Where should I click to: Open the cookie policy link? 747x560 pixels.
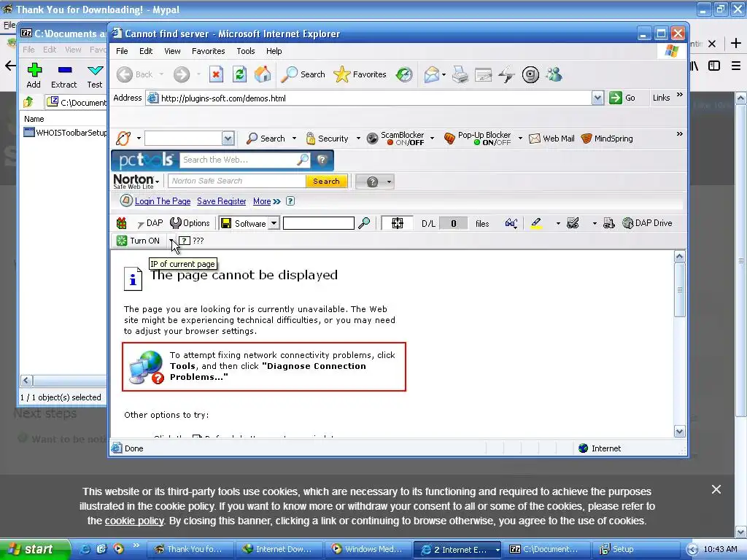pos(134,521)
